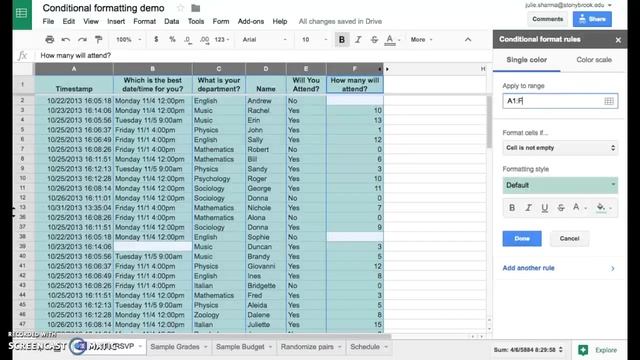Open the Arial font dropdown
The width and height of the screenshot is (640, 360).
pyautogui.click(x=264, y=40)
